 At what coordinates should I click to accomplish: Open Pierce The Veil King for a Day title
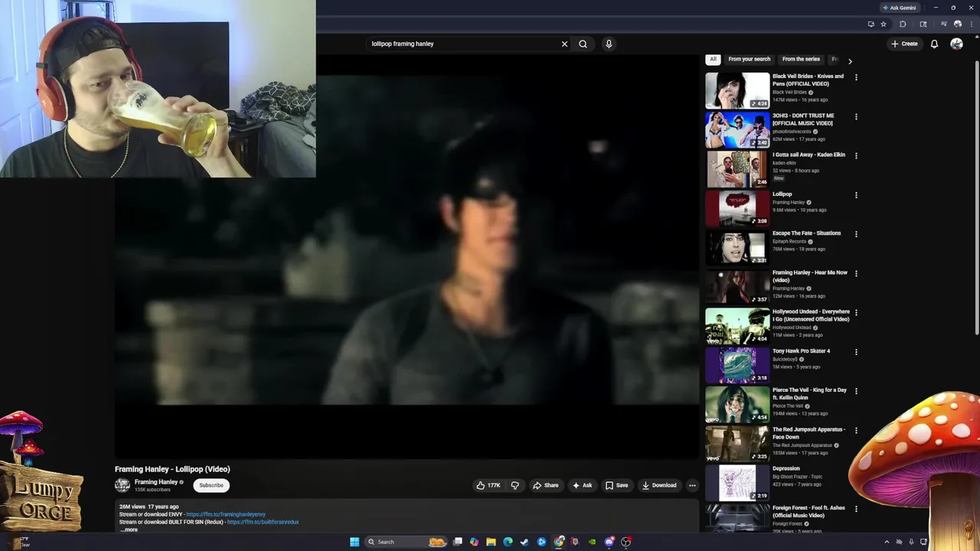coord(809,393)
